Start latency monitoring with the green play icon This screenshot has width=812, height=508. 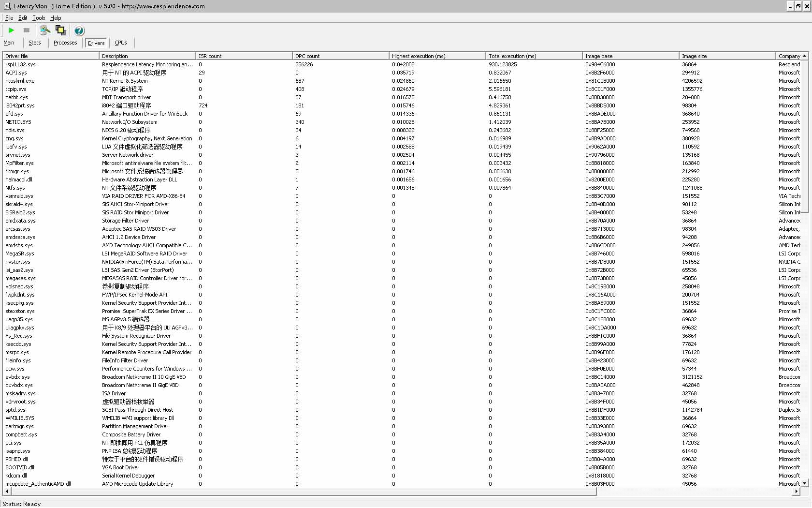pos(11,30)
